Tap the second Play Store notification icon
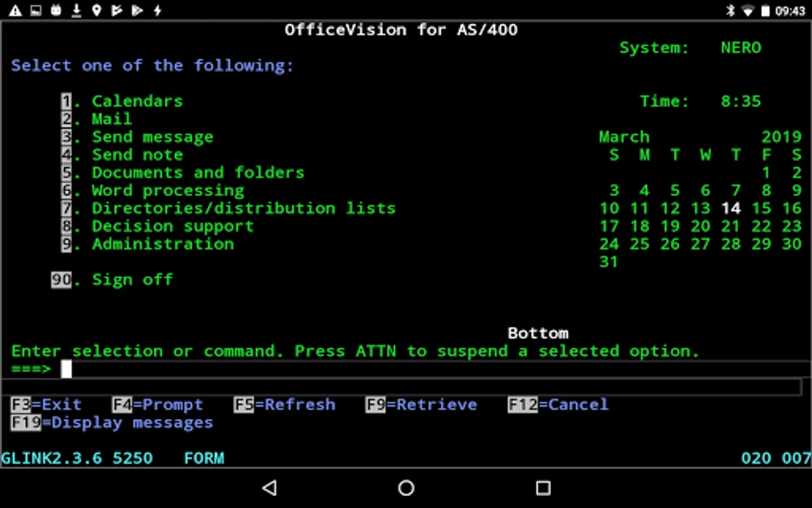 (x=137, y=10)
